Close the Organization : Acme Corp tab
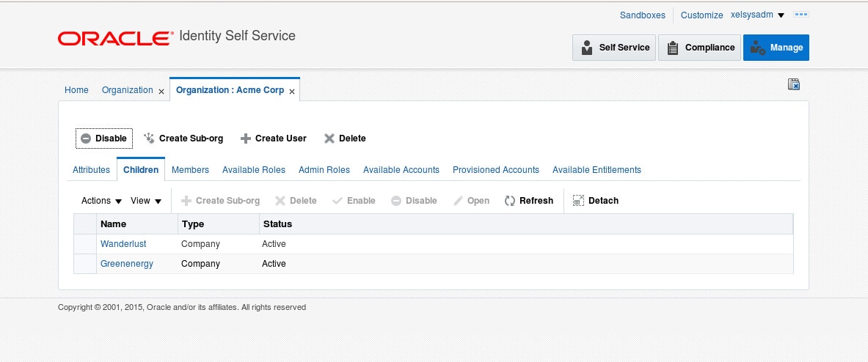This screenshot has height=362, width=868. click(292, 91)
